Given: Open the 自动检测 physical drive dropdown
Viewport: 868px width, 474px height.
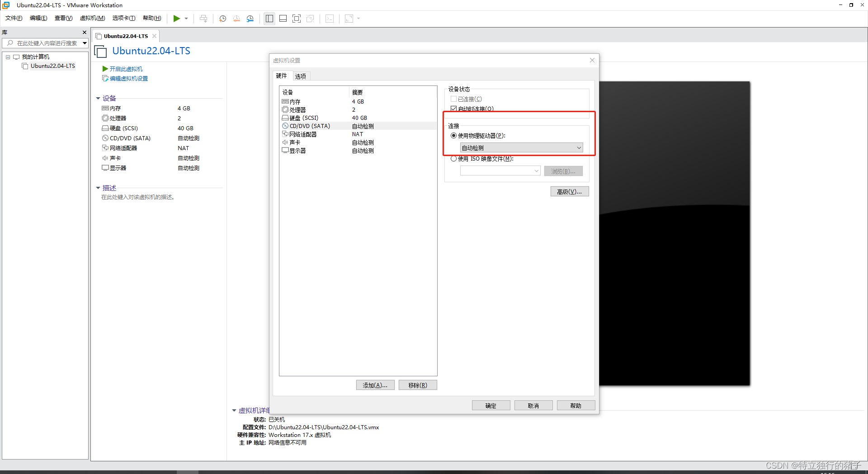Looking at the screenshot, I should click(x=521, y=148).
